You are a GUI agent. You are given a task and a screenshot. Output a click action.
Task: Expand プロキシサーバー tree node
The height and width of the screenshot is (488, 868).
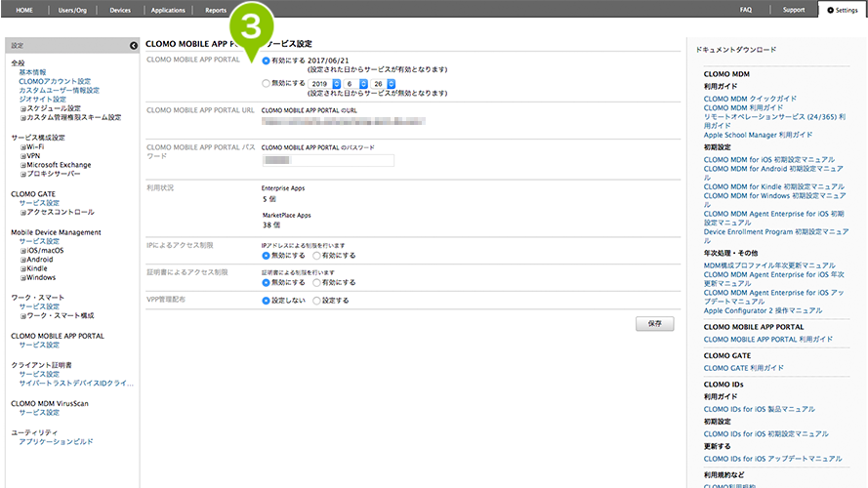click(23, 175)
